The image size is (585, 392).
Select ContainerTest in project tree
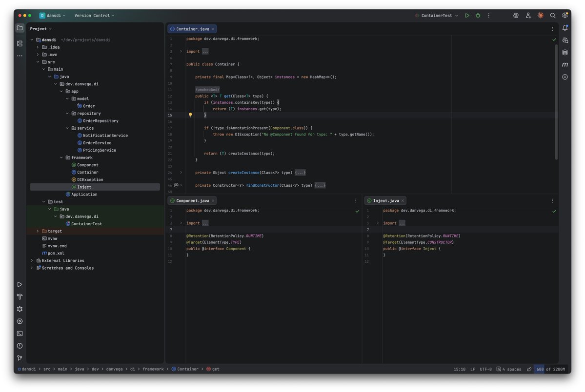[x=83, y=224]
